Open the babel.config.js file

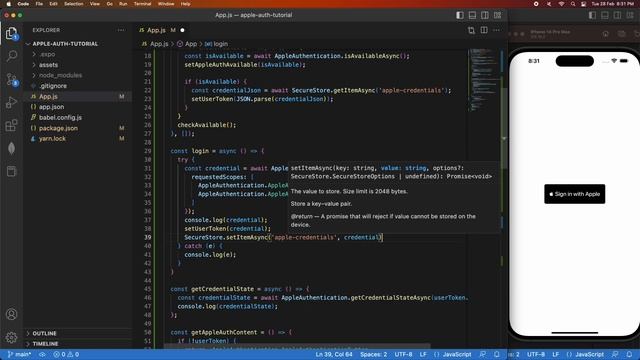(60, 118)
